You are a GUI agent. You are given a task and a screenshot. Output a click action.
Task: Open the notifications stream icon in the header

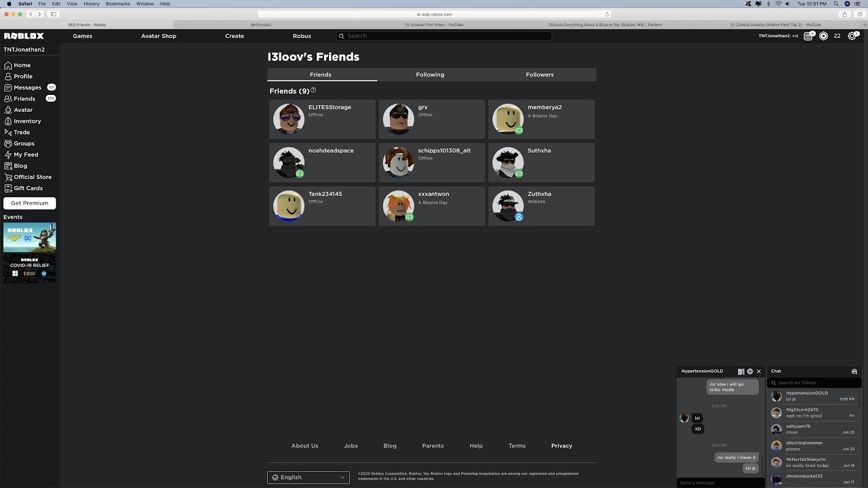808,36
